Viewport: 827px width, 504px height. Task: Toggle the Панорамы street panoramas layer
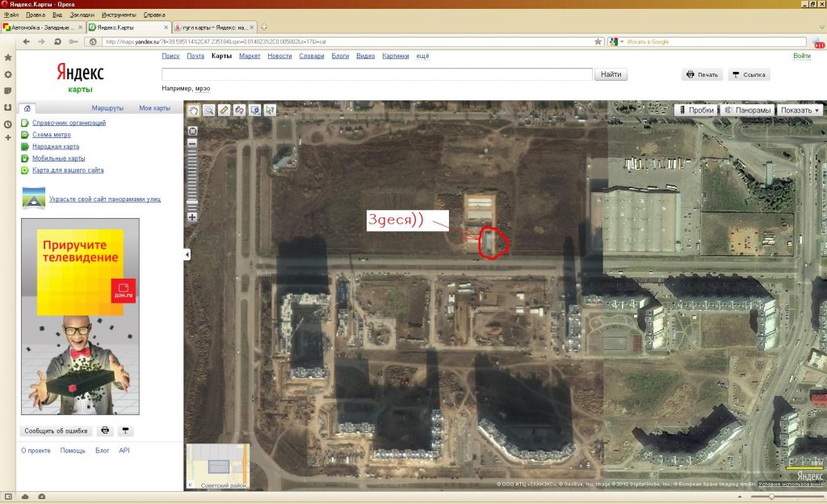(x=748, y=110)
